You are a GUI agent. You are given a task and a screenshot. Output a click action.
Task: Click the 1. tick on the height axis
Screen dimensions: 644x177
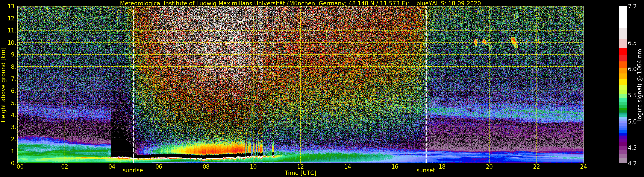click(x=14, y=151)
